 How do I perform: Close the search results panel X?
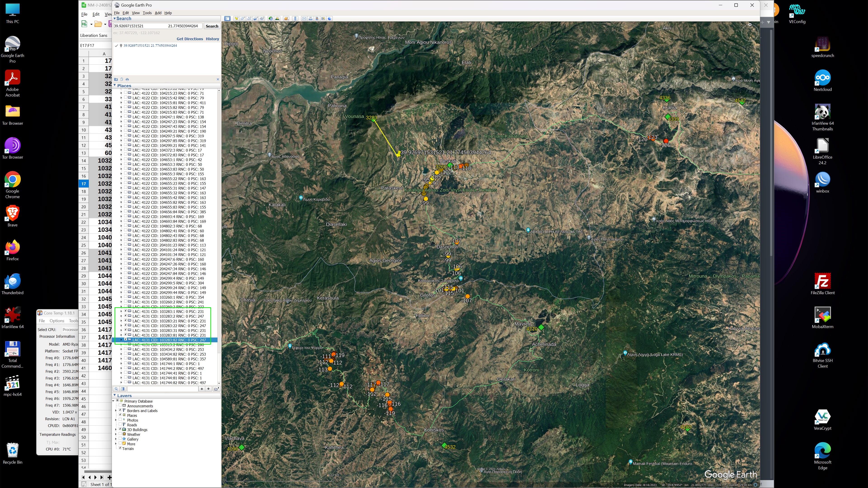[x=218, y=79]
